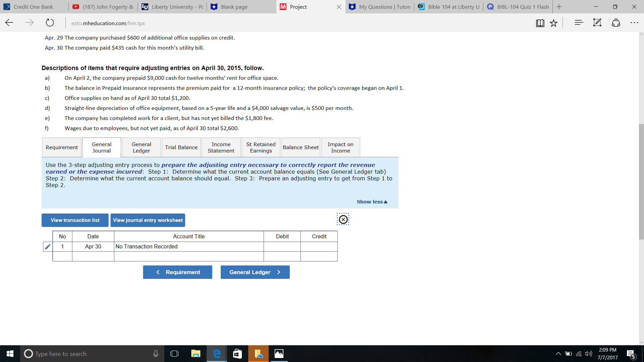The width and height of the screenshot is (644, 362).
Task: Open the Edge Hub icon
Action: (x=579, y=23)
